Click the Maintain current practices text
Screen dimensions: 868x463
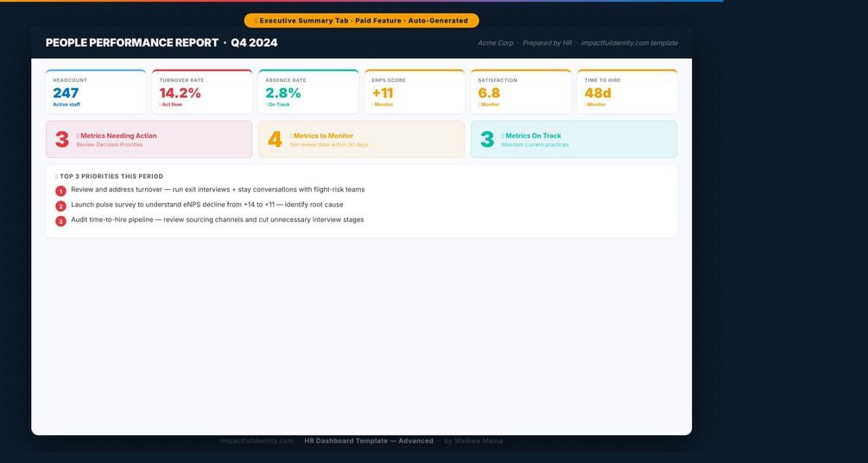(535, 144)
